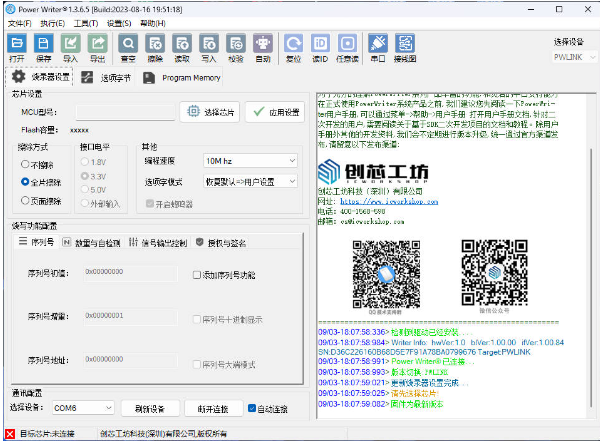Click the red target-not-connected status icon

(x=10, y=434)
